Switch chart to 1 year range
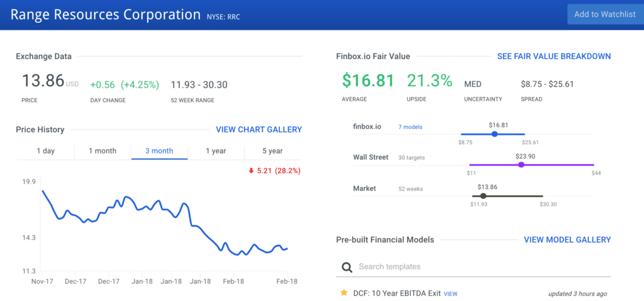This screenshot has width=644, height=301. point(216,151)
